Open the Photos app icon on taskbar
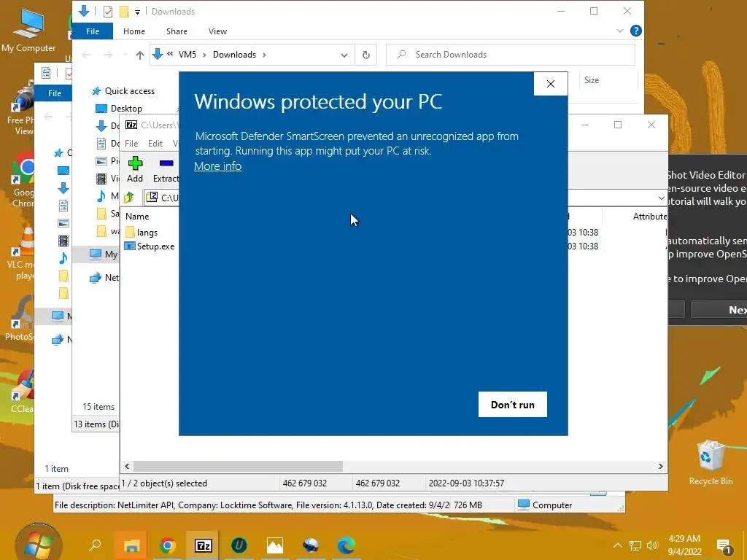 (x=275, y=545)
